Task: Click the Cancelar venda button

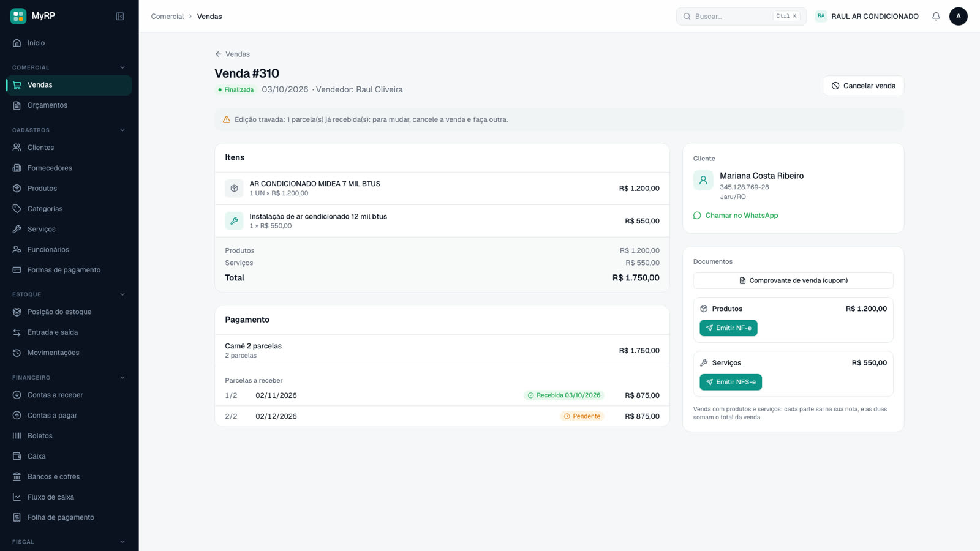Action: [x=863, y=86]
